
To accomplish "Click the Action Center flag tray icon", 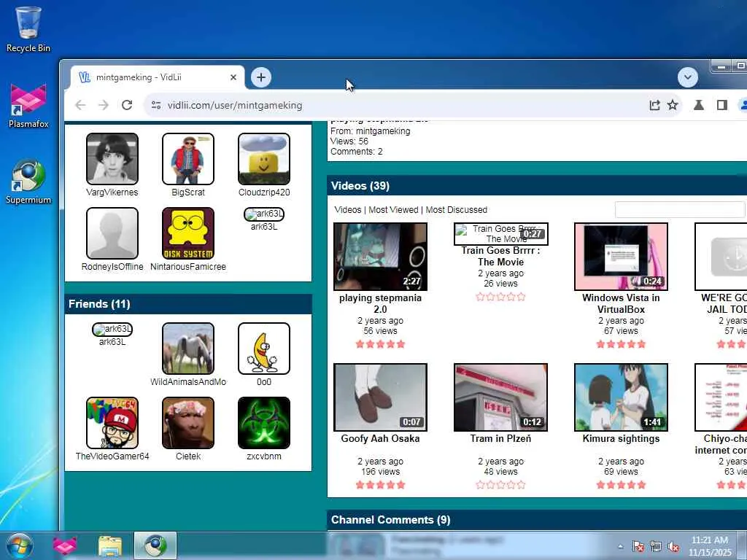I will point(638,547).
